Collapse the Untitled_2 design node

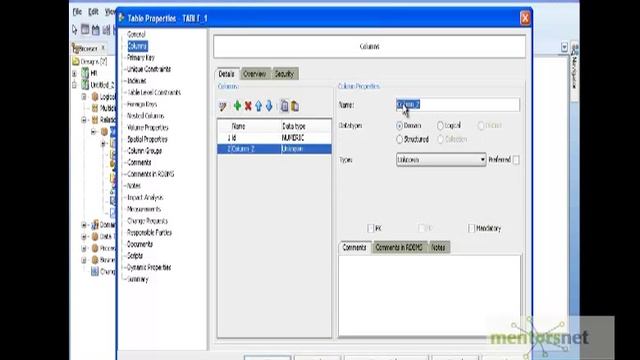pos(74,85)
